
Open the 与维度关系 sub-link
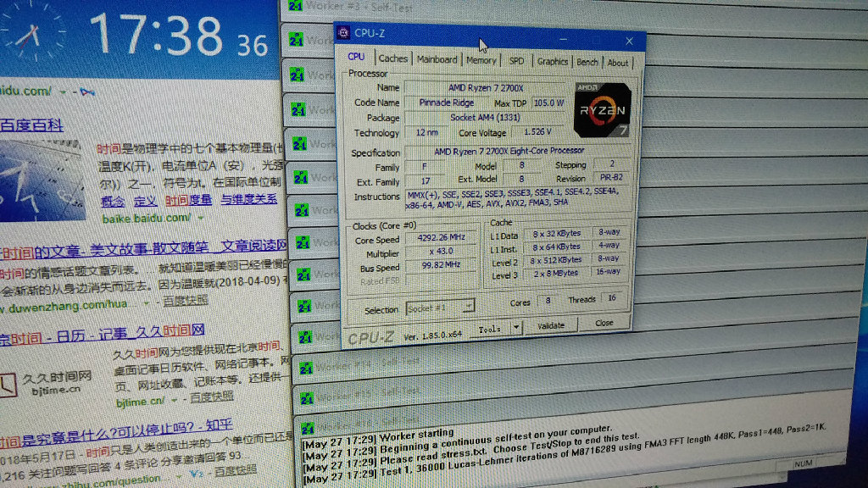[x=249, y=198]
